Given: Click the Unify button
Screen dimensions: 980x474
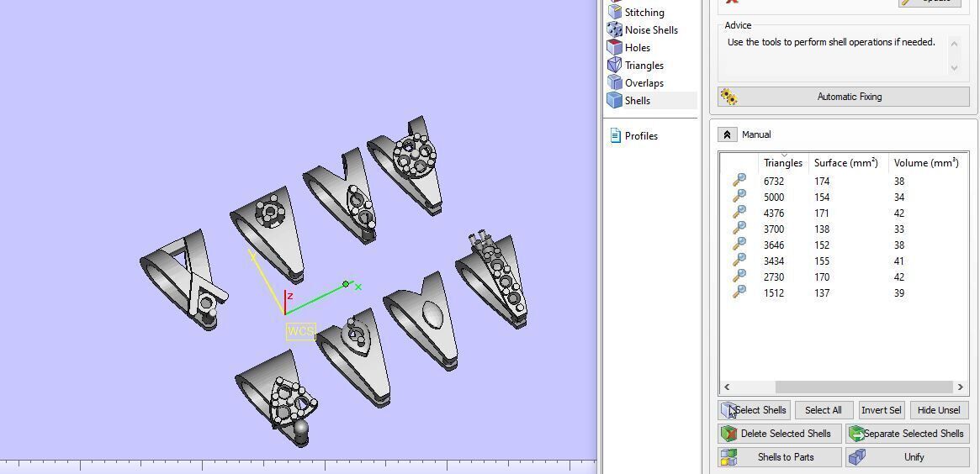Looking at the screenshot, I should click(x=908, y=457).
